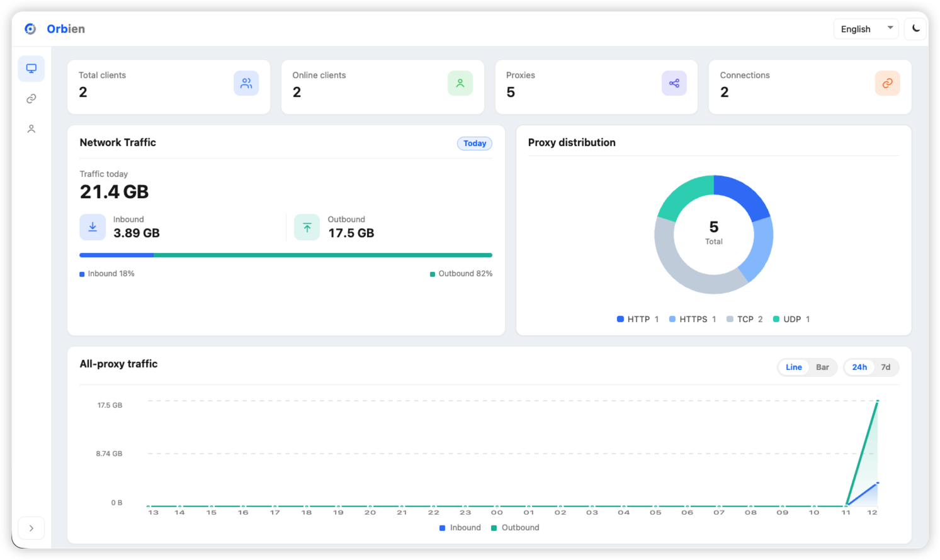Open the Total clients card

pos(169,87)
